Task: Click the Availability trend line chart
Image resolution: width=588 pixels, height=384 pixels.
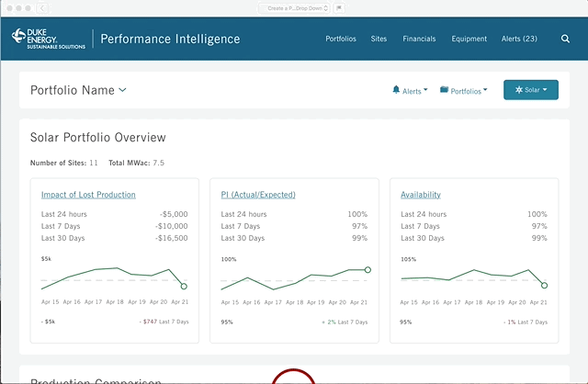Action: (474, 278)
